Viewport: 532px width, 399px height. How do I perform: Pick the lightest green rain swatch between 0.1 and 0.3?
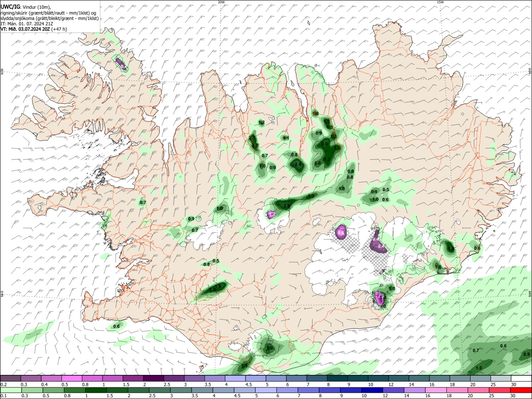[11, 390]
